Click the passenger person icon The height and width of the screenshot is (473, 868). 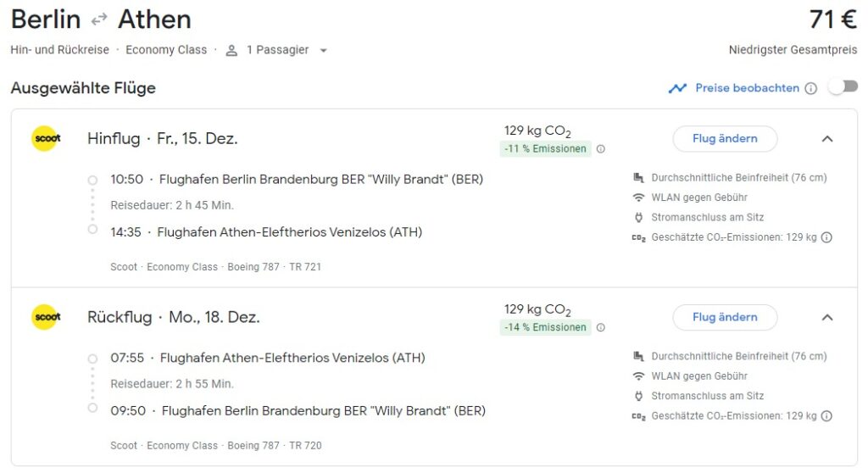point(231,50)
